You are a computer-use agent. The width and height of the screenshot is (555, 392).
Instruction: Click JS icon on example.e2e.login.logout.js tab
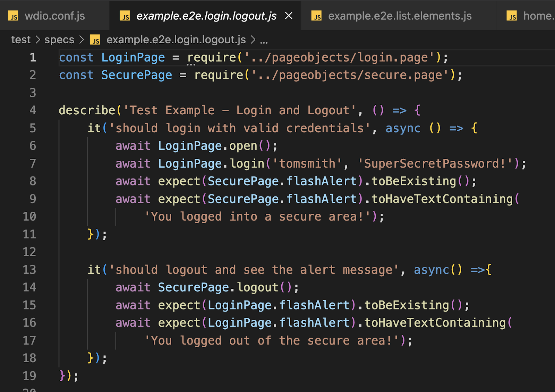click(125, 16)
